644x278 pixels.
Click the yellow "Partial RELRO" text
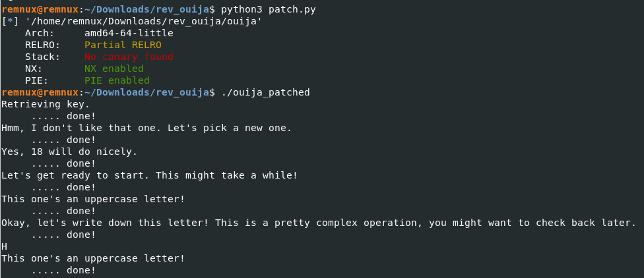[x=123, y=45]
